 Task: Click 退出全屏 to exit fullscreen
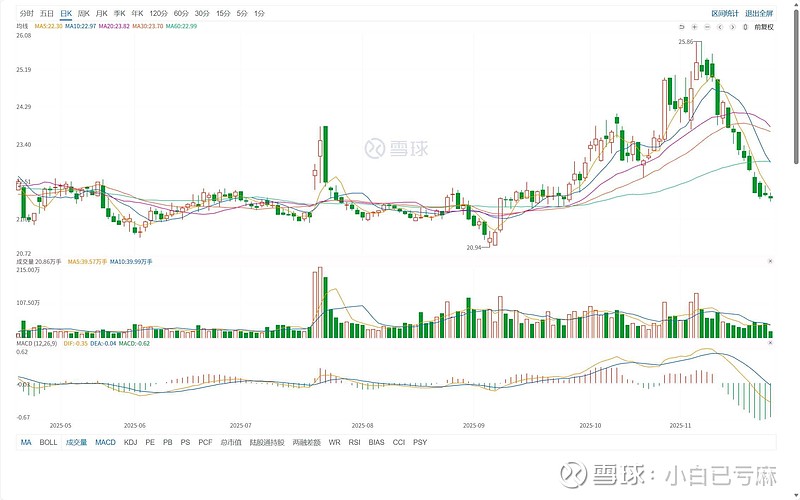[759, 13]
